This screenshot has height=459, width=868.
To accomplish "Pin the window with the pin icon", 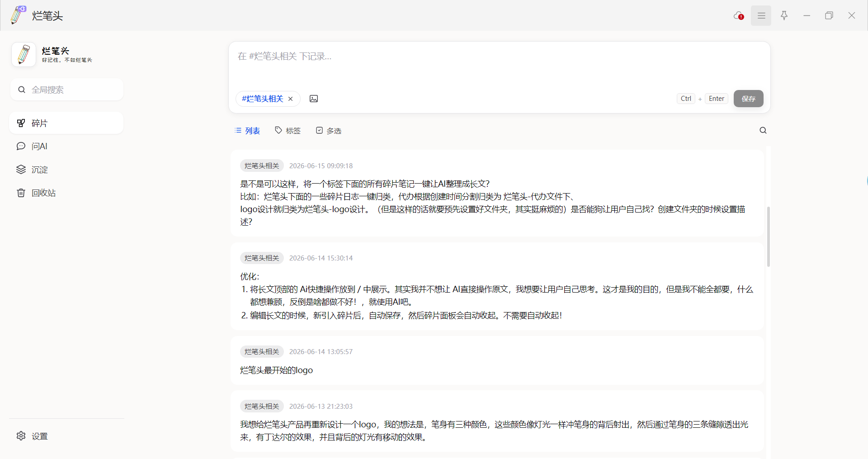I will tap(784, 16).
